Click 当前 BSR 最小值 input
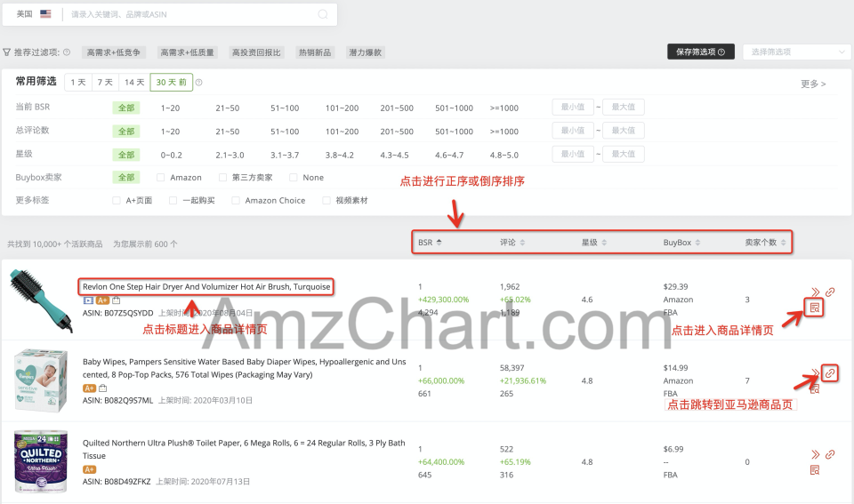Image resolution: width=854 pixels, height=504 pixels. pos(573,107)
